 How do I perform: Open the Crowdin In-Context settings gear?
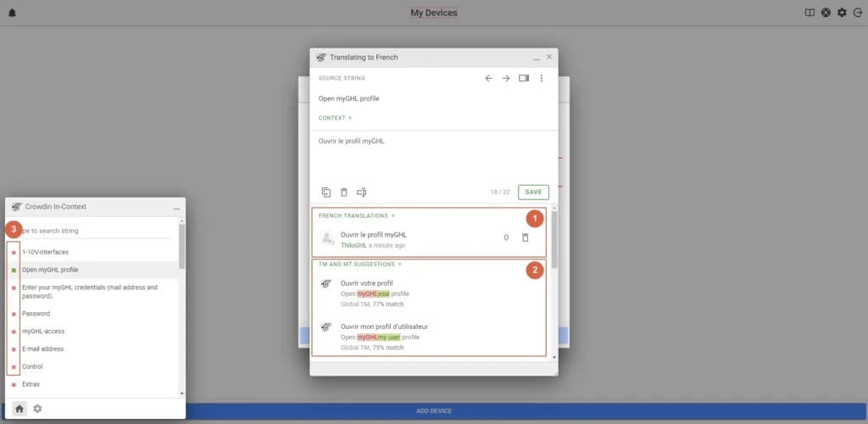coord(37,409)
